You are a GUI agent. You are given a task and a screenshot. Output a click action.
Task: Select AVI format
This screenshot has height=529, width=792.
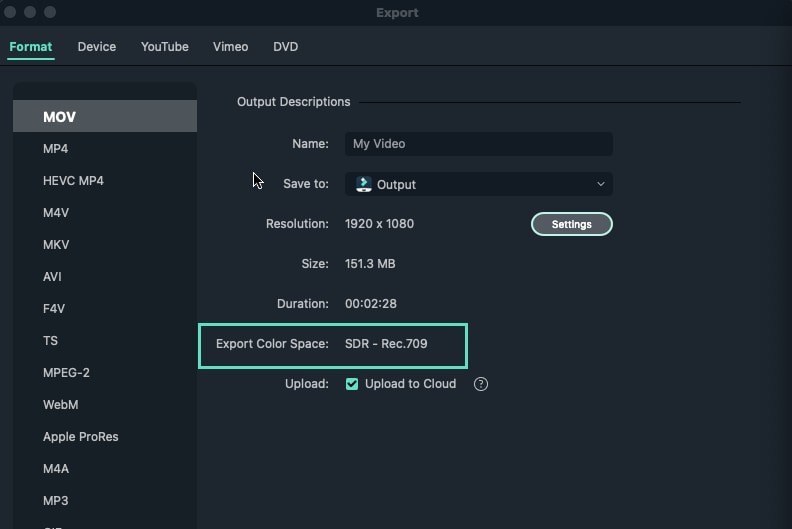(x=105, y=277)
